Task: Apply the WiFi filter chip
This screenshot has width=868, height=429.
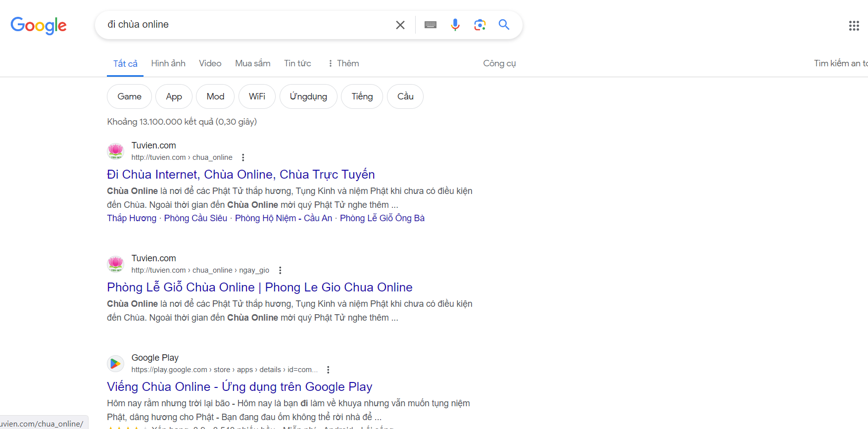Action: point(257,96)
